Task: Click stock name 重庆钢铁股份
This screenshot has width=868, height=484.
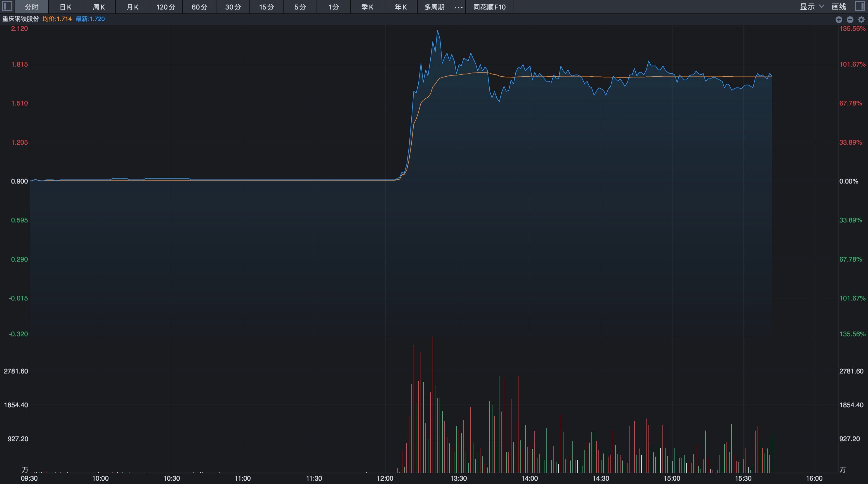Action: [21, 19]
